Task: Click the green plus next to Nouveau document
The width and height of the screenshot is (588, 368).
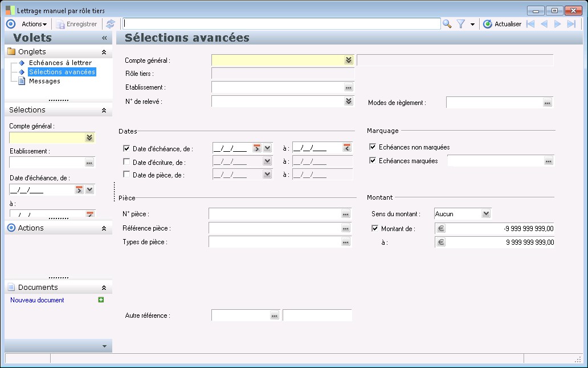Action: pyautogui.click(x=101, y=300)
